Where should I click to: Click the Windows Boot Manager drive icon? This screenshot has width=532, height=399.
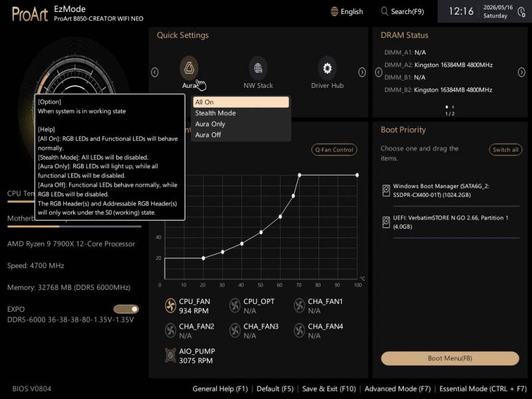(386, 190)
